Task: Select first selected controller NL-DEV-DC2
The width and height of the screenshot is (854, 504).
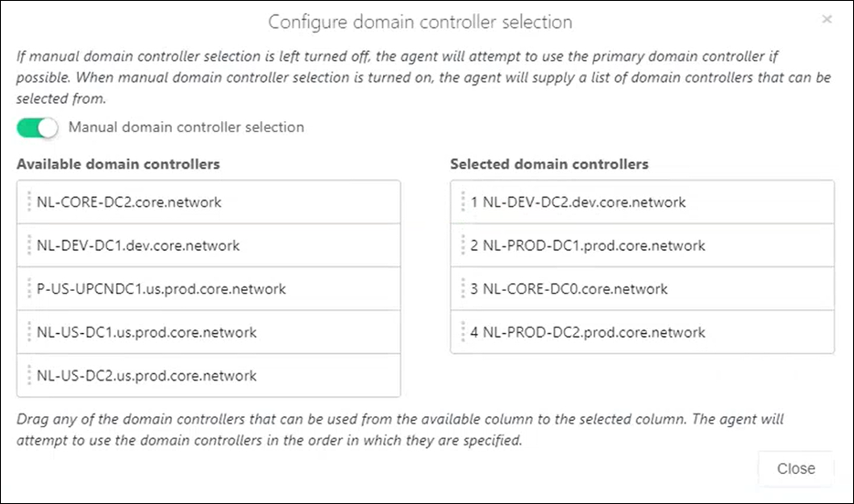Action: tap(642, 202)
